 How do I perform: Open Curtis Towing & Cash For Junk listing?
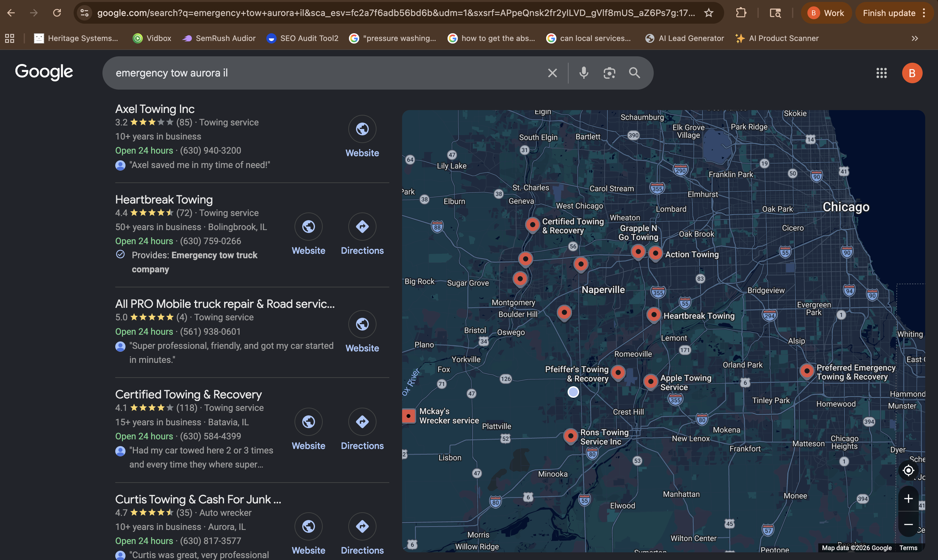[198, 499]
